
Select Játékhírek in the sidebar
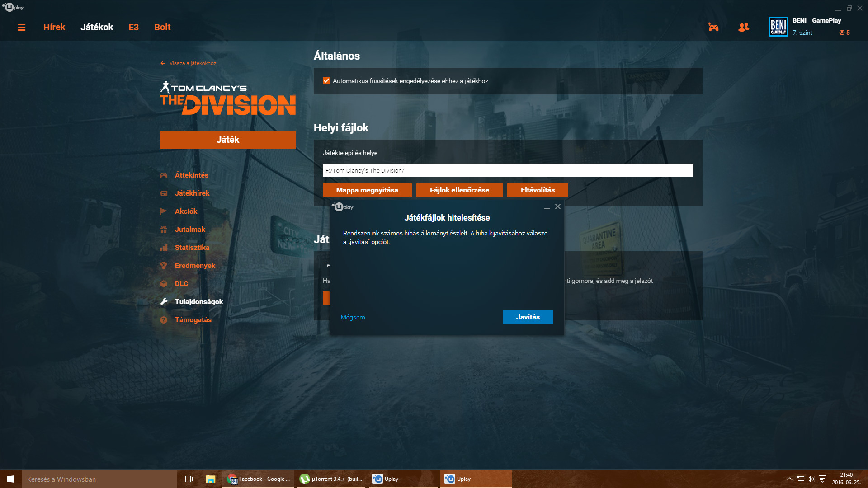point(192,193)
